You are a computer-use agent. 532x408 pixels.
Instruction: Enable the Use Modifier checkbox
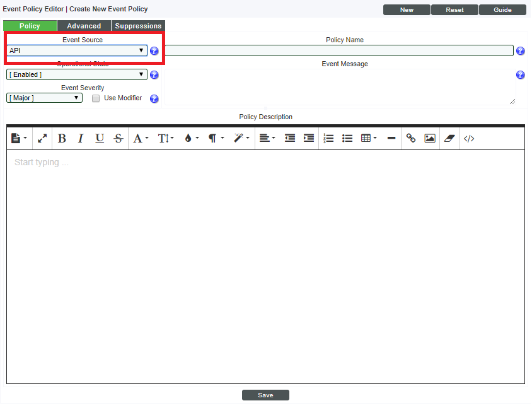tap(96, 98)
